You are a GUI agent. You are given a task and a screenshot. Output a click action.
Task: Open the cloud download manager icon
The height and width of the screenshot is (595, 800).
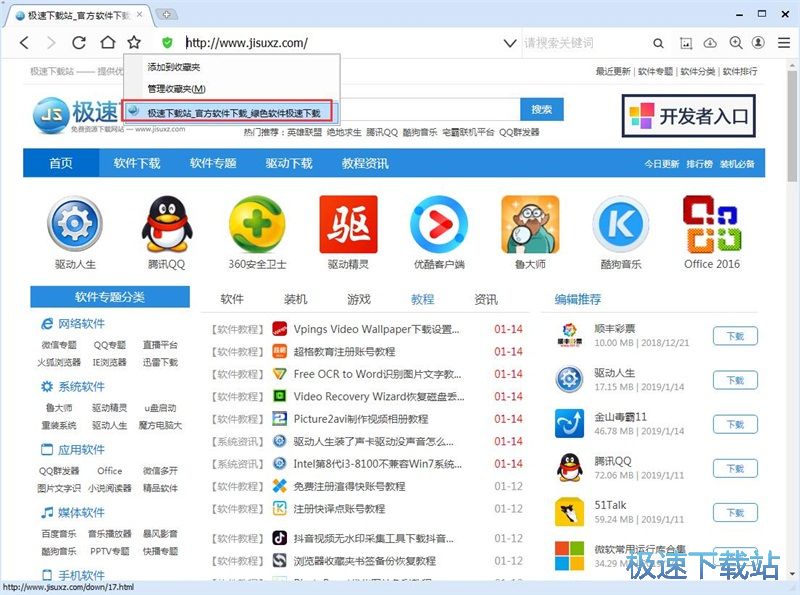click(710, 43)
